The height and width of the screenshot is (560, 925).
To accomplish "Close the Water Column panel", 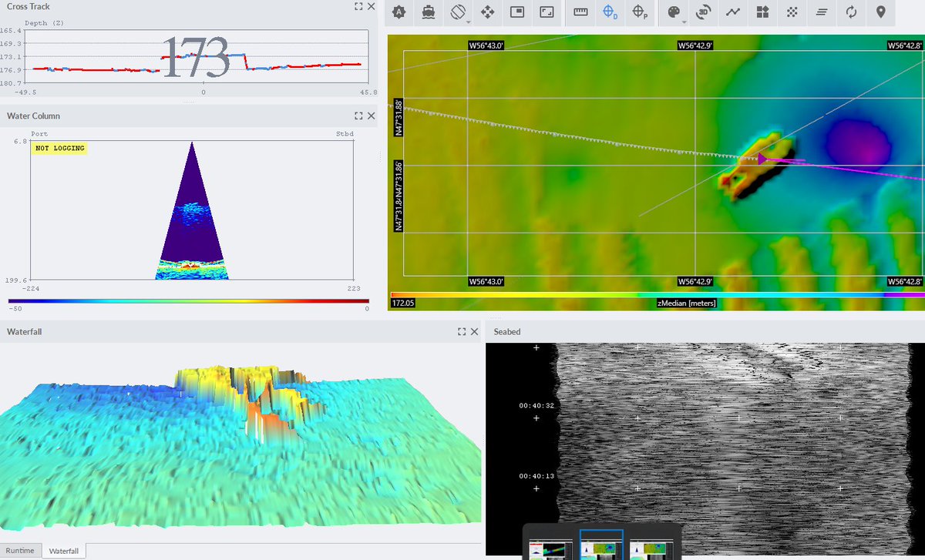I will [x=371, y=116].
